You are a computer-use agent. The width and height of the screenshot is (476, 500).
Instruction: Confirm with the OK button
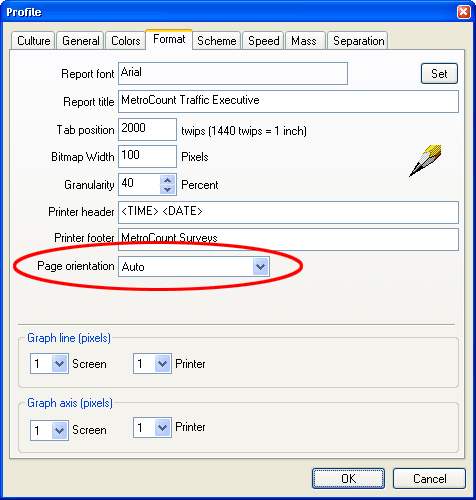click(348, 479)
